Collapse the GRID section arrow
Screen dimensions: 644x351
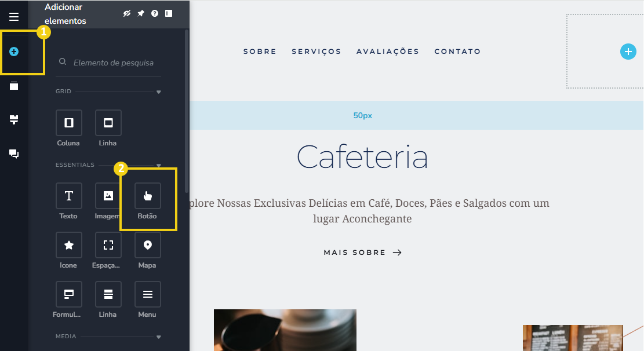click(x=158, y=92)
